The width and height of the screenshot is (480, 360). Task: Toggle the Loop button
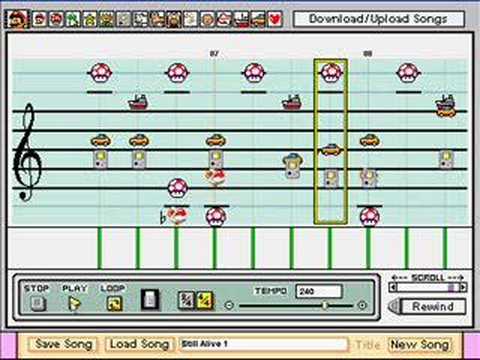pyautogui.click(x=114, y=303)
